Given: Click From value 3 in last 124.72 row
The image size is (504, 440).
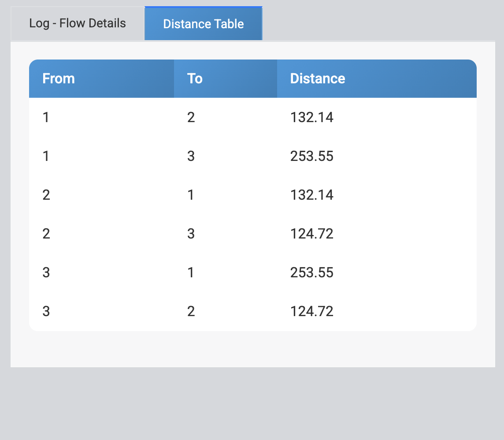Looking at the screenshot, I should point(46,311).
